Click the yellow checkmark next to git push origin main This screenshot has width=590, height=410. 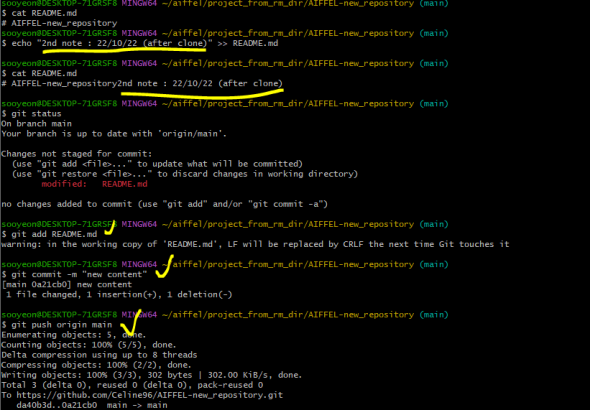(131, 323)
